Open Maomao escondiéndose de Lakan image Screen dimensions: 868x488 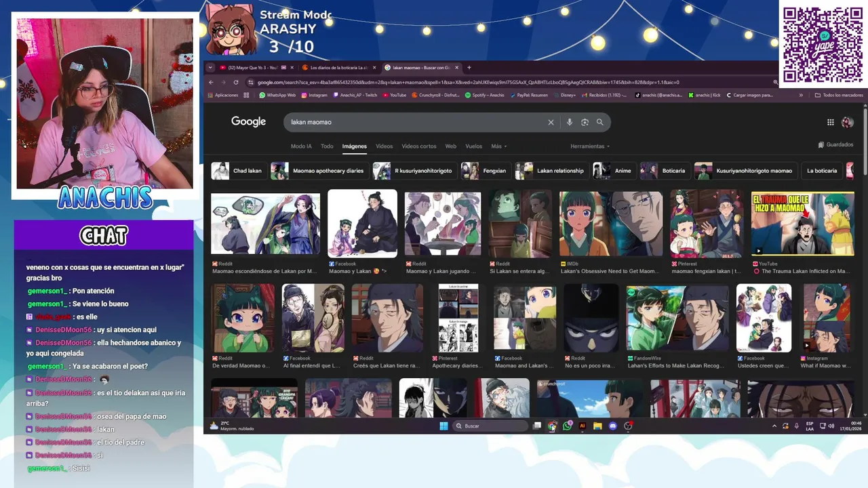click(x=265, y=224)
